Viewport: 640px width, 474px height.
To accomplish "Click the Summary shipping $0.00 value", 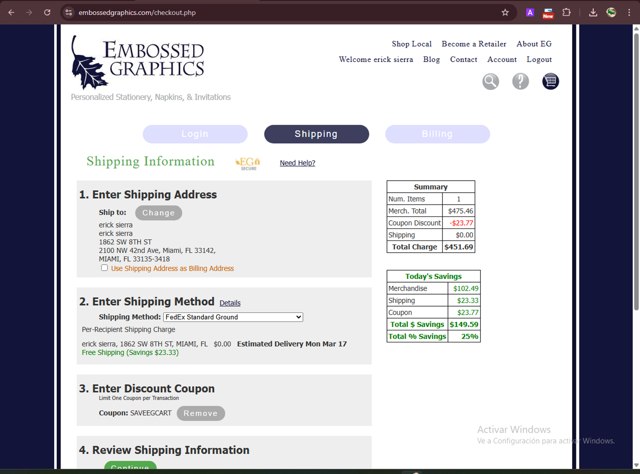I will 464,235.
